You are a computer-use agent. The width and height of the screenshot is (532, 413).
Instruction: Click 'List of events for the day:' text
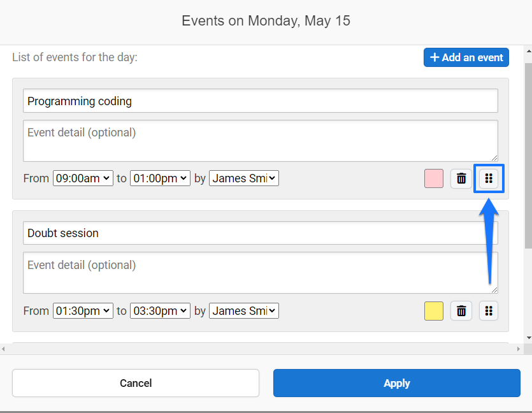coord(75,57)
